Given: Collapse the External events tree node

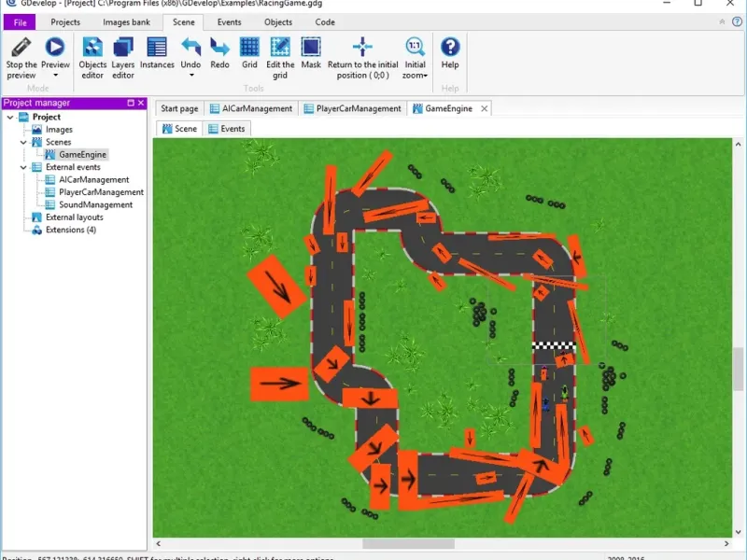Looking at the screenshot, I should coord(24,167).
